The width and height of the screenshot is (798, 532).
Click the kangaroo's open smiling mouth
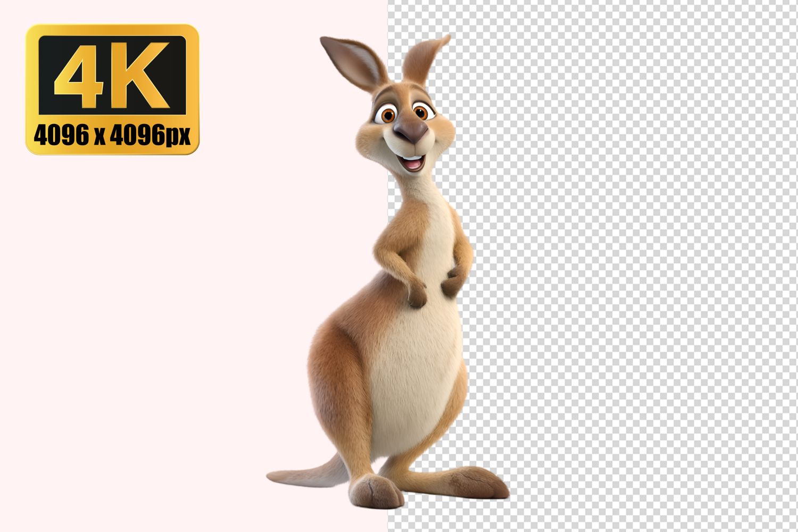[x=413, y=161]
